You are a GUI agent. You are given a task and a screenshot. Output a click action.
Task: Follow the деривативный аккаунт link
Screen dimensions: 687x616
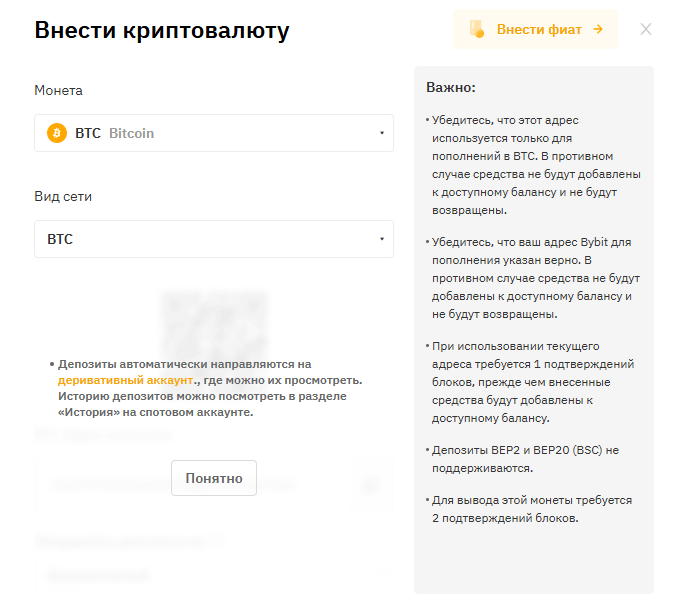tap(125, 381)
